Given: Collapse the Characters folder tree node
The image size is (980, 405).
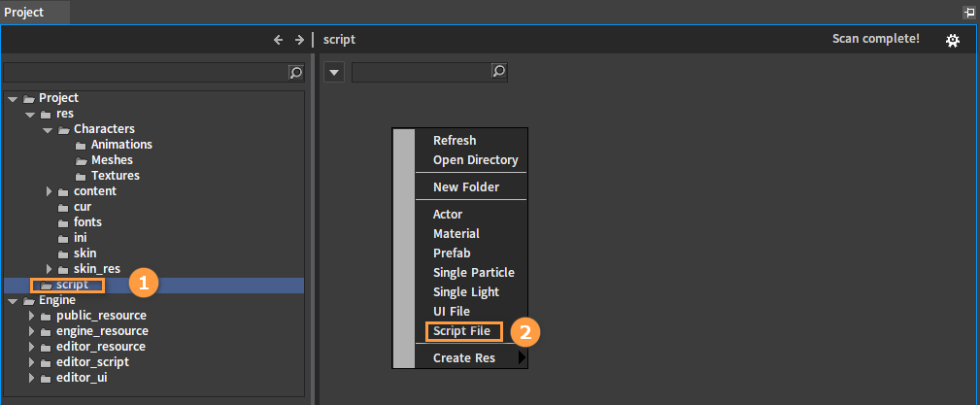Looking at the screenshot, I should coord(48,129).
